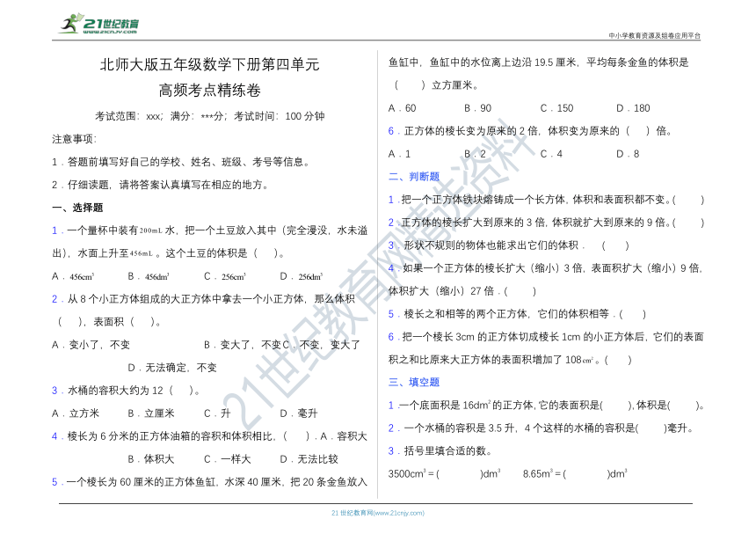Screen dimensions: 756x534
Task: Click the exam info line with 100分钟
Action: pyautogui.click(x=210, y=116)
